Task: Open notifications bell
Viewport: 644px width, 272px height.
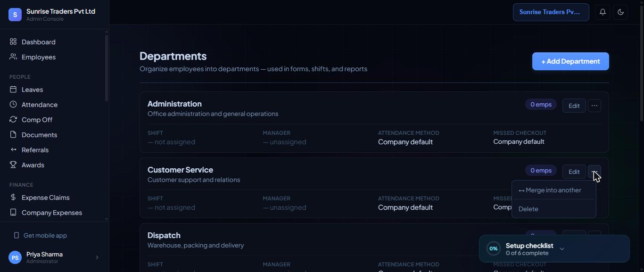Action: tap(603, 12)
